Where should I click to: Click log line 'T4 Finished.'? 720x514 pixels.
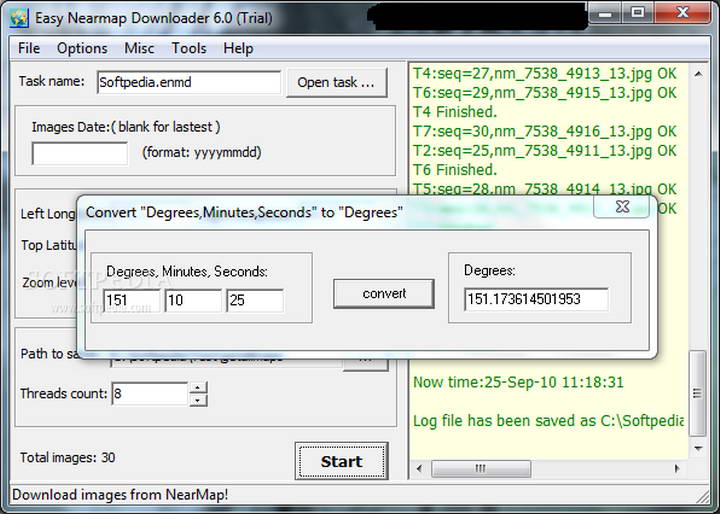pos(455,112)
